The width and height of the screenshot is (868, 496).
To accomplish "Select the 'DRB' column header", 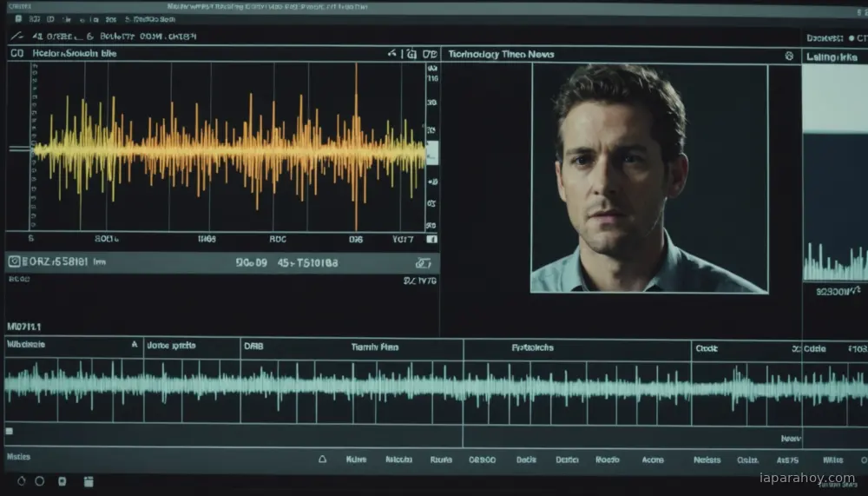I will click(253, 347).
